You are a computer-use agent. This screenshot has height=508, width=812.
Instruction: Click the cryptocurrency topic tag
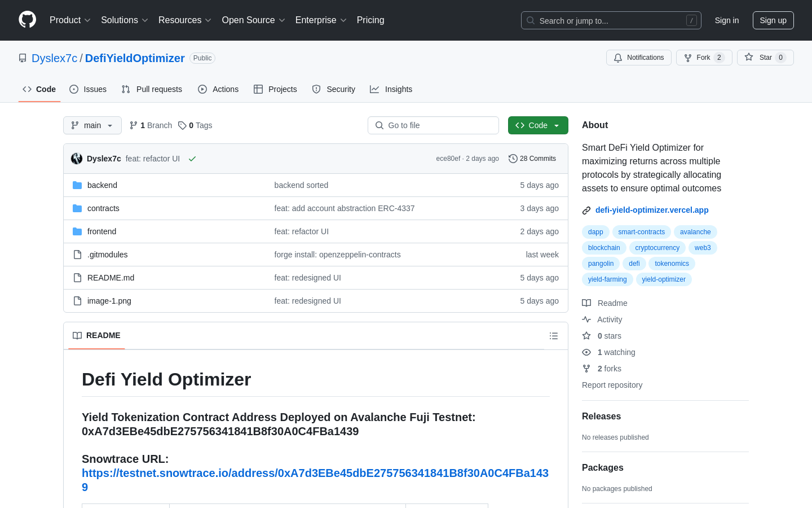[657, 248]
